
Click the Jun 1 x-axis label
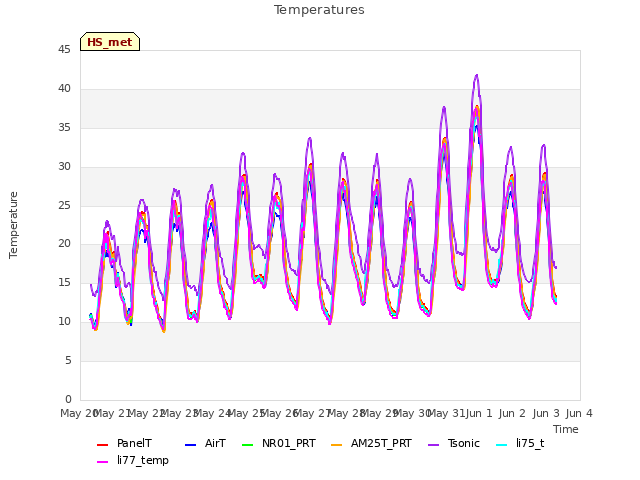click(x=479, y=413)
